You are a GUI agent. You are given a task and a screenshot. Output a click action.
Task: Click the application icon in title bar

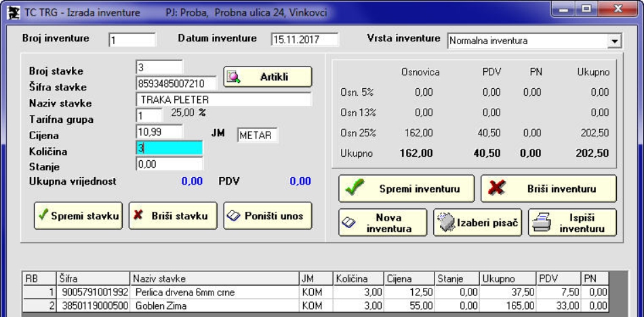pos(13,11)
